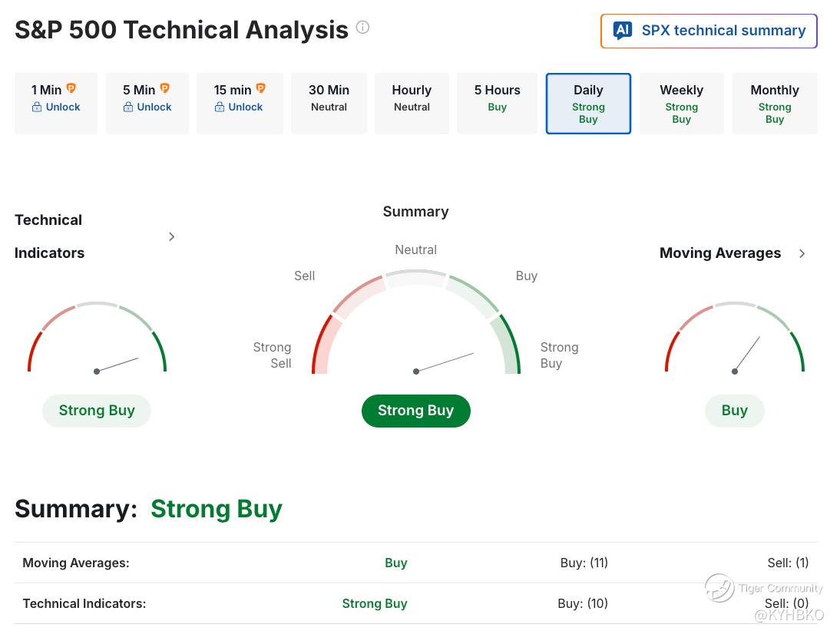Click the pro badge icon next to 5 Min
The width and height of the screenshot is (840, 634).
164,88
